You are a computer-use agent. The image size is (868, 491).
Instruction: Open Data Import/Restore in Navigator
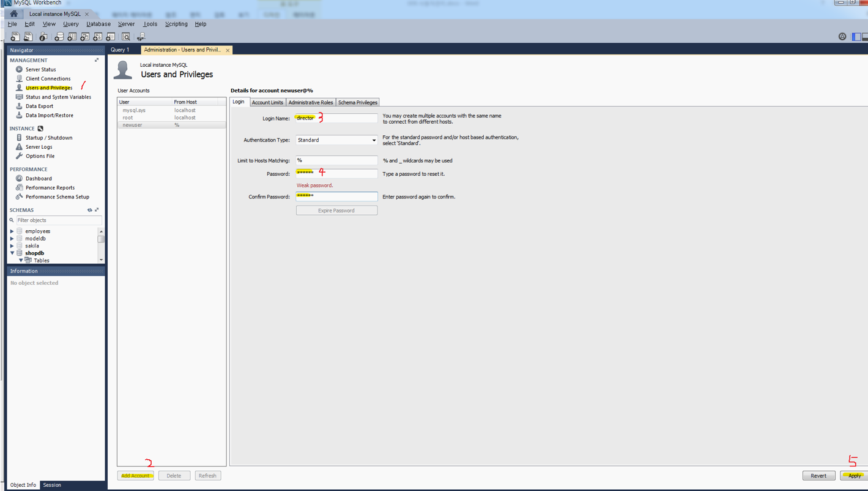click(49, 115)
